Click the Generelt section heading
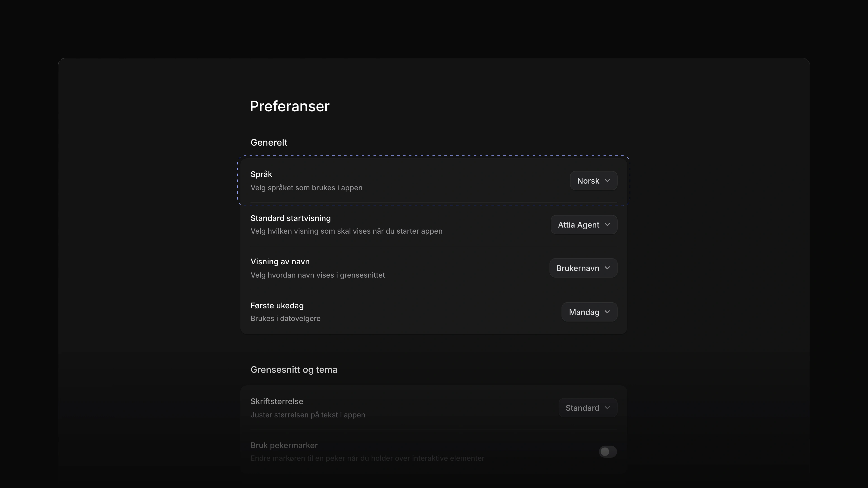868x488 pixels. point(269,143)
